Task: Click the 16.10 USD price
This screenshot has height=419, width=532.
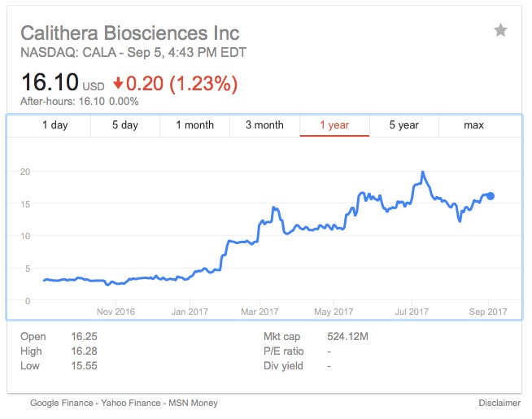Action: click(49, 82)
